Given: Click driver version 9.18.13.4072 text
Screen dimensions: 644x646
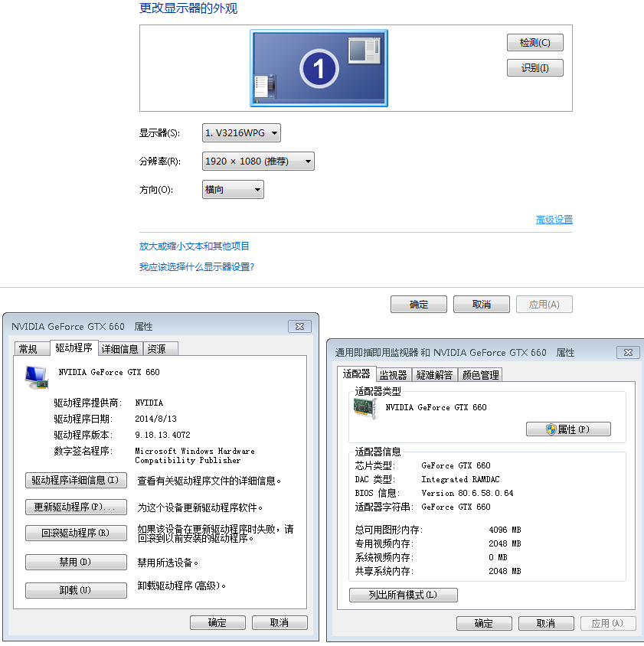Looking at the screenshot, I should pyautogui.click(x=162, y=435).
